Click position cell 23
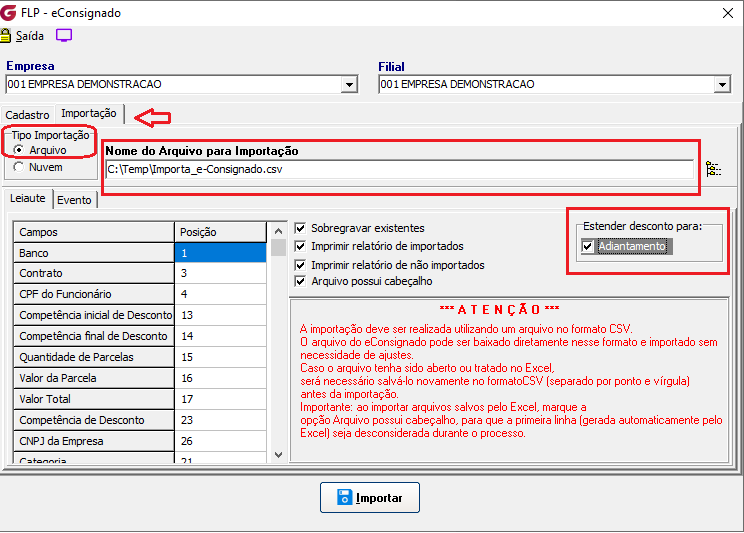This screenshot has width=744, height=533. 221,420
